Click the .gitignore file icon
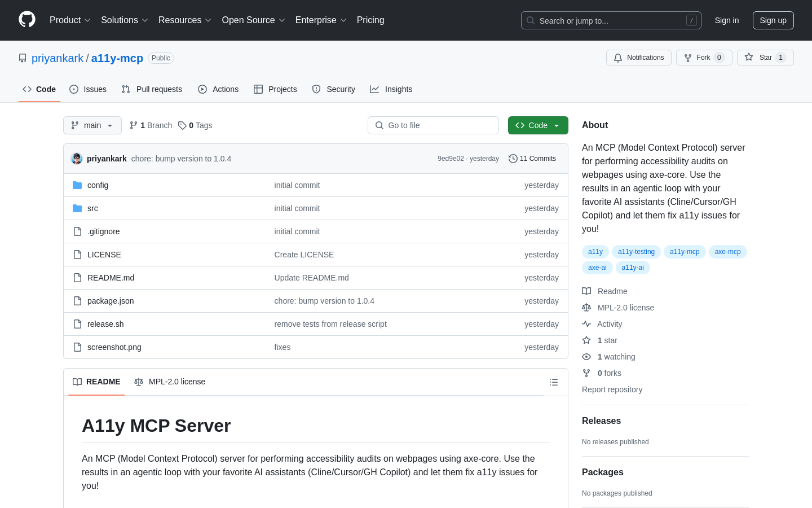This screenshot has width=812, height=508. coord(77,231)
